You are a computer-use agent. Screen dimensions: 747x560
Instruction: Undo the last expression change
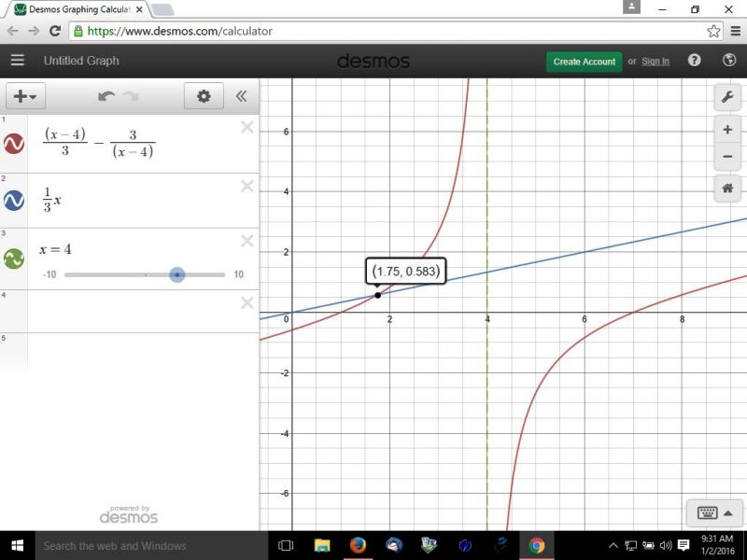tap(106, 96)
